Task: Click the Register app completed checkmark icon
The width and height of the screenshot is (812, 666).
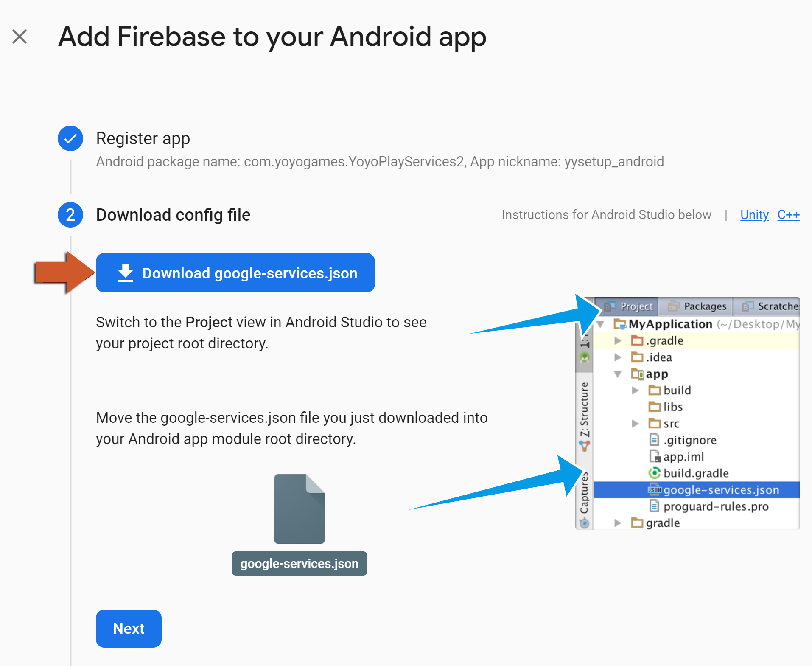Action: [70, 138]
